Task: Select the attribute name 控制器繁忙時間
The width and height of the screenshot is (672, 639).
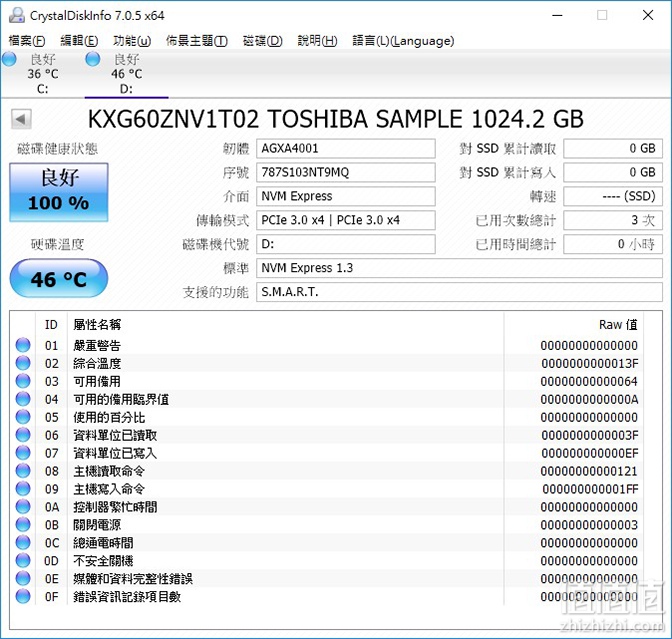Action: coord(115,507)
